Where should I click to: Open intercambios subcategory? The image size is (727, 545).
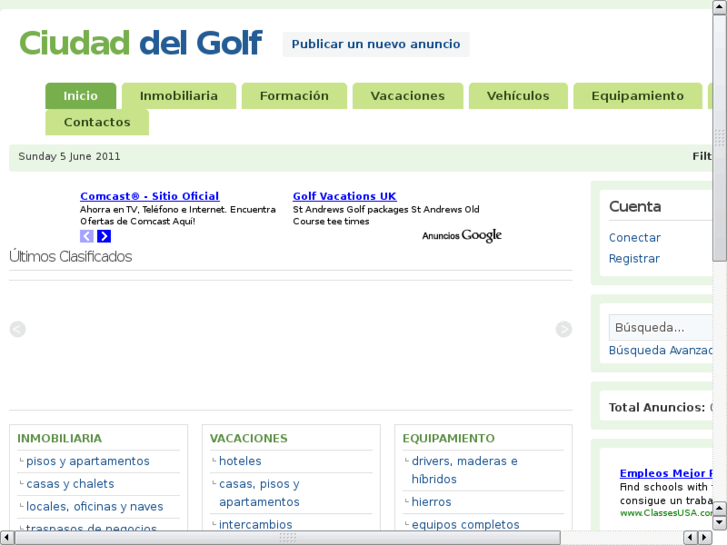pos(255,525)
